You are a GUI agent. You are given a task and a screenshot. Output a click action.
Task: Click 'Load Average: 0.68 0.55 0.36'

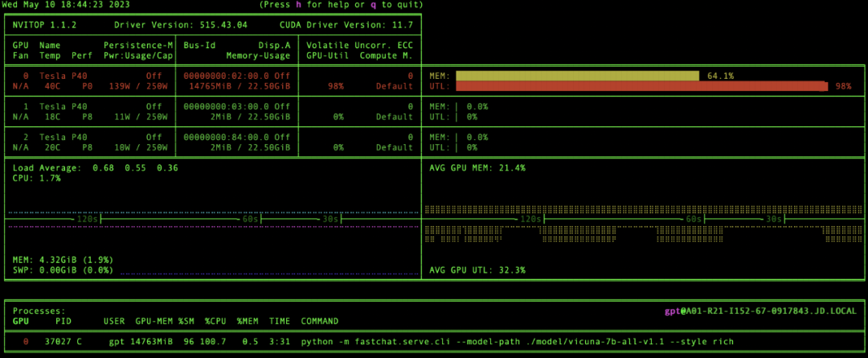(95, 167)
